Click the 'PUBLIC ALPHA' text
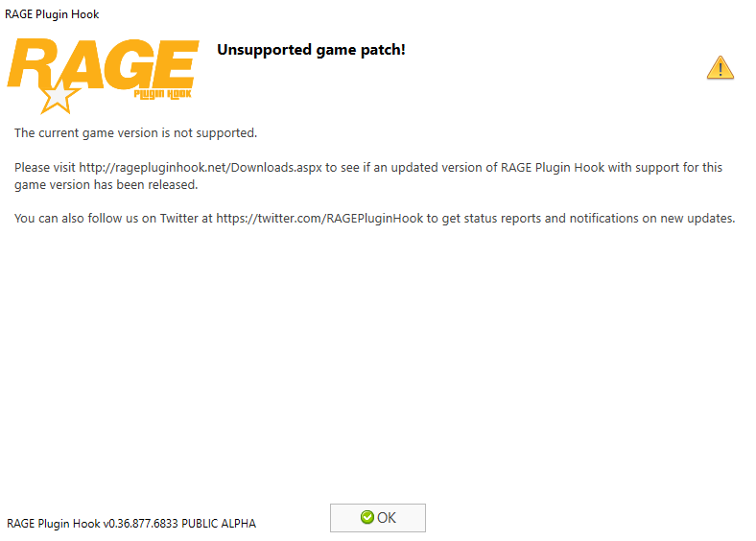The height and width of the screenshot is (541, 756). (219, 524)
